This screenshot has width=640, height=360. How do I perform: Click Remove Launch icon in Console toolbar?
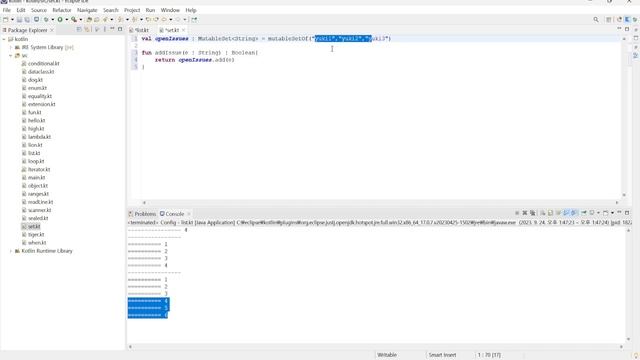click(x=525, y=213)
